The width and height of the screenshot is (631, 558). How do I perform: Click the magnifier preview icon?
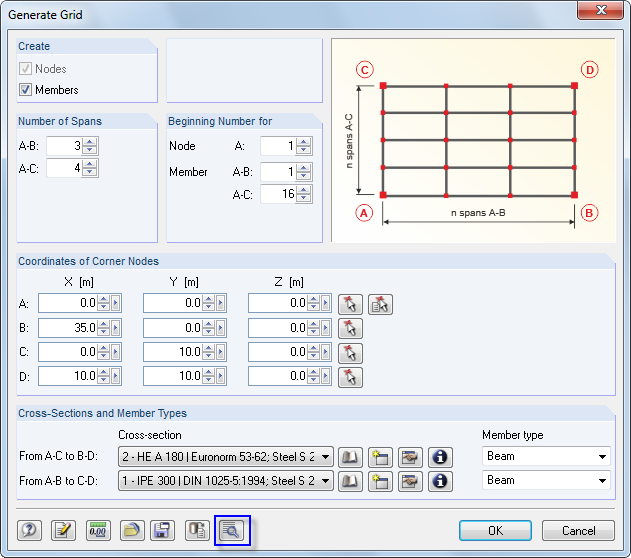231,530
